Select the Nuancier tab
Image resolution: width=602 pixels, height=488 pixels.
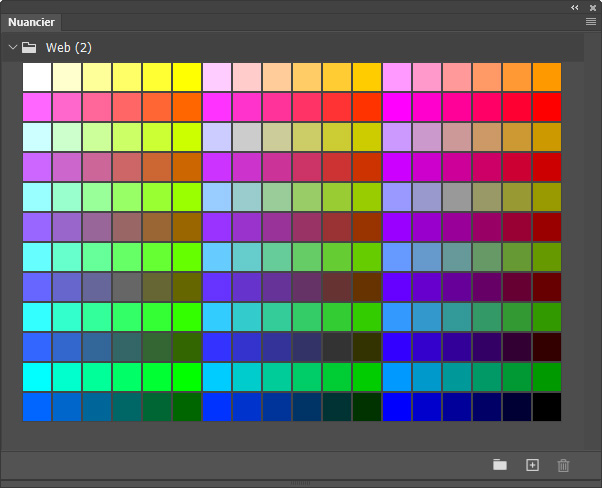click(31, 22)
